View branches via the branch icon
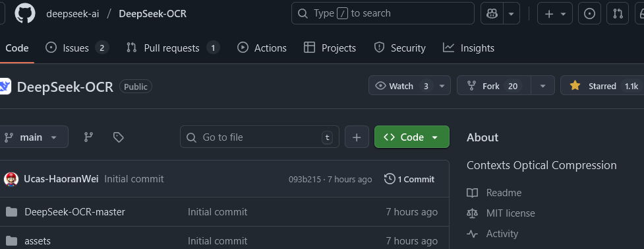This screenshot has height=249, width=644. [x=88, y=137]
